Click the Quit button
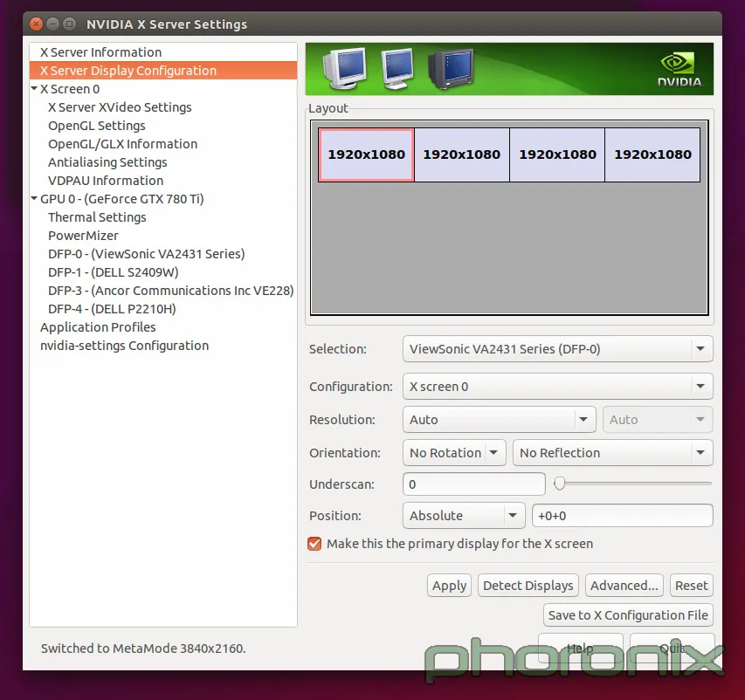This screenshot has width=745, height=700. (673, 649)
